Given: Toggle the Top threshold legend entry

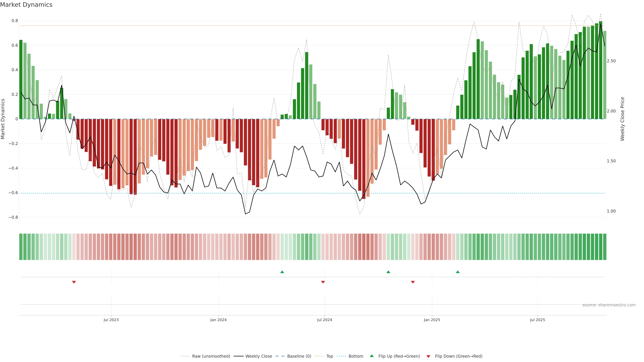Looking at the screenshot, I should pos(330,356).
